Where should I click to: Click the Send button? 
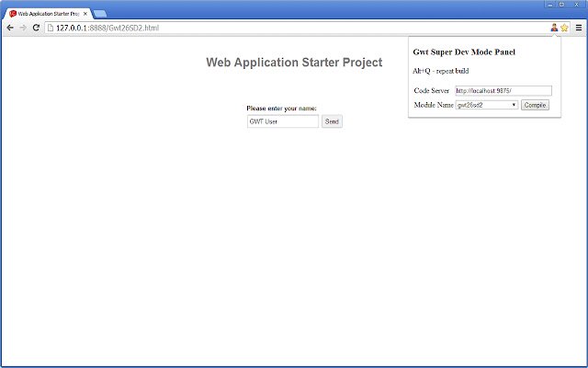pyautogui.click(x=332, y=121)
